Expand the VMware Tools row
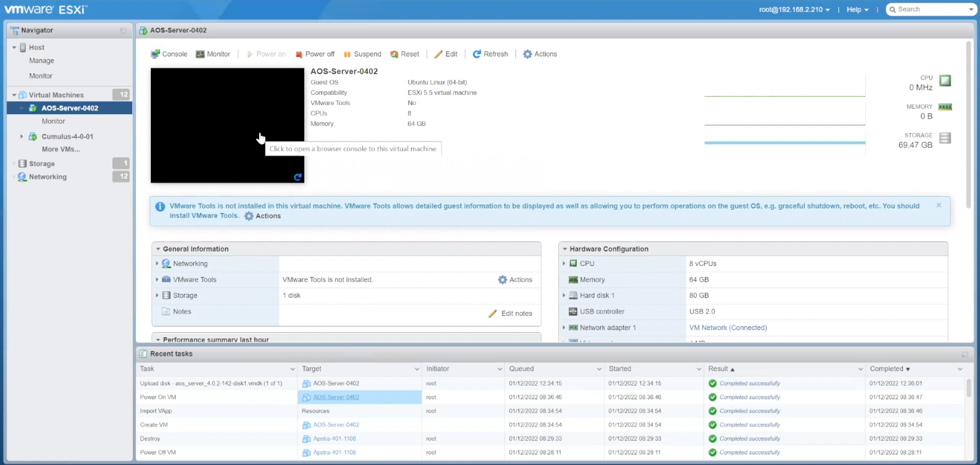 [x=157, y=280]
